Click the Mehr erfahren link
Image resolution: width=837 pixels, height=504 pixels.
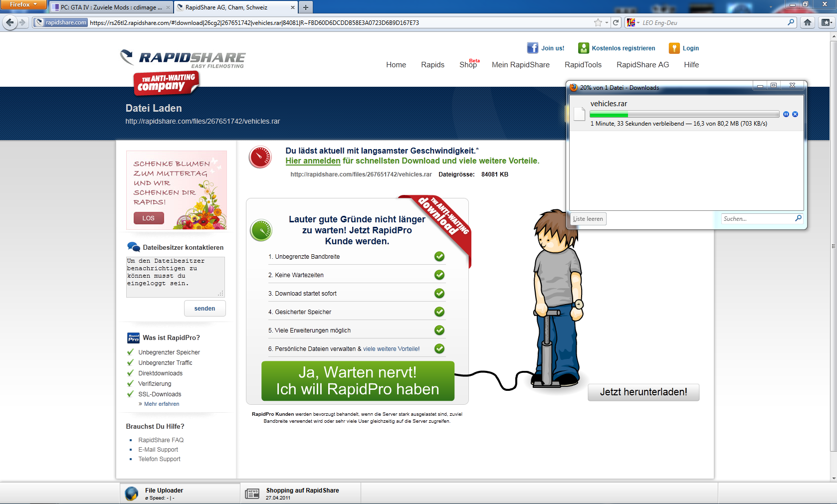(162, 404)
